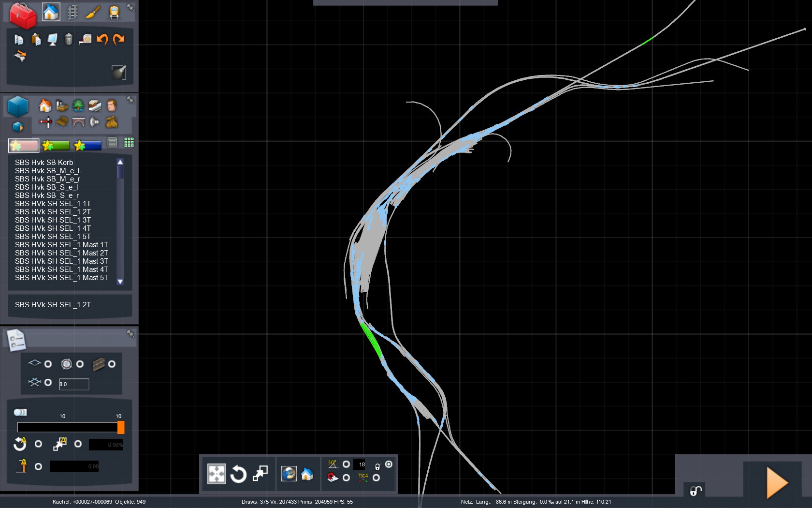
Task: Toggle the flashlight tool
Action: point(119,72)
